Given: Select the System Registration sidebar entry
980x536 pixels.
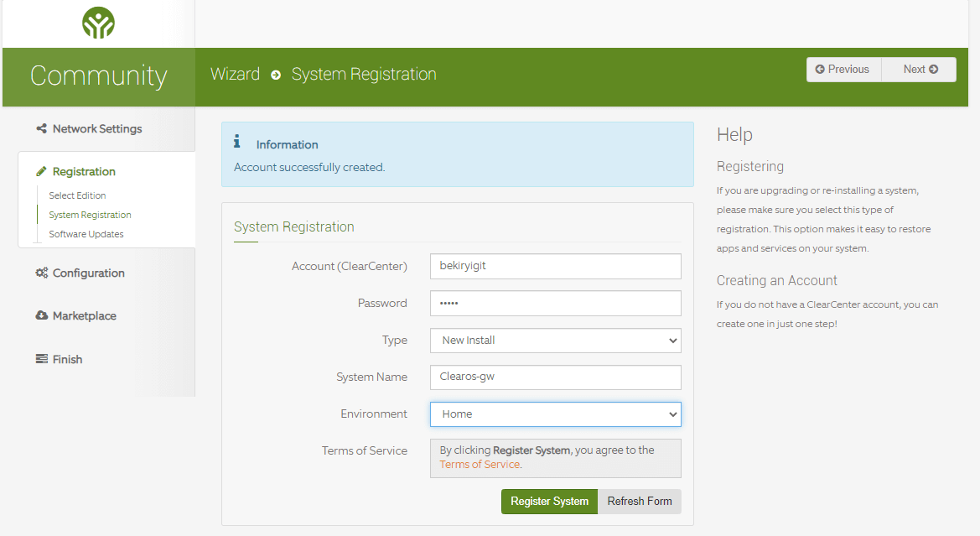Looking at the screenshot, I should click(90, 215).
